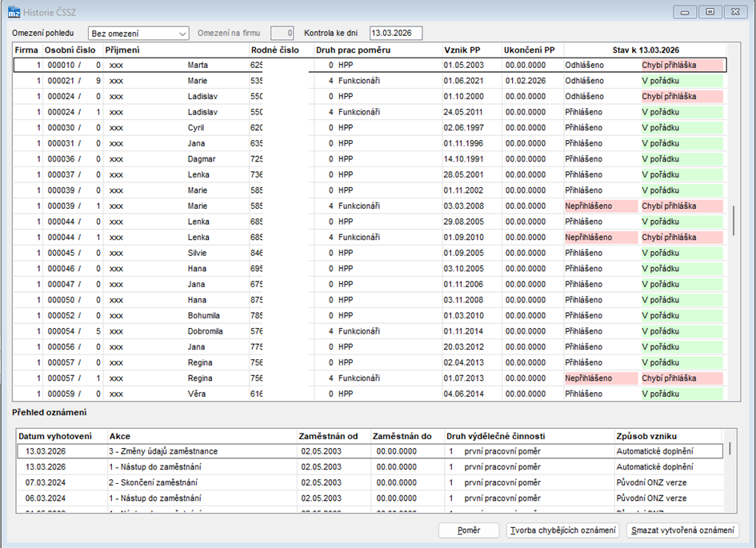Select the row with first name Silvie
Screen dimensions: 756x548
point(370,253)
